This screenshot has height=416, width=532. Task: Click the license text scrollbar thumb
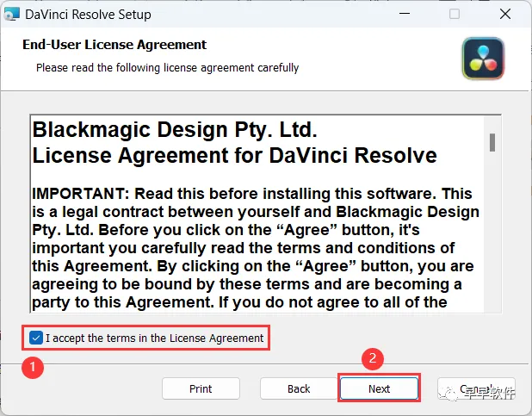[492, 142]
